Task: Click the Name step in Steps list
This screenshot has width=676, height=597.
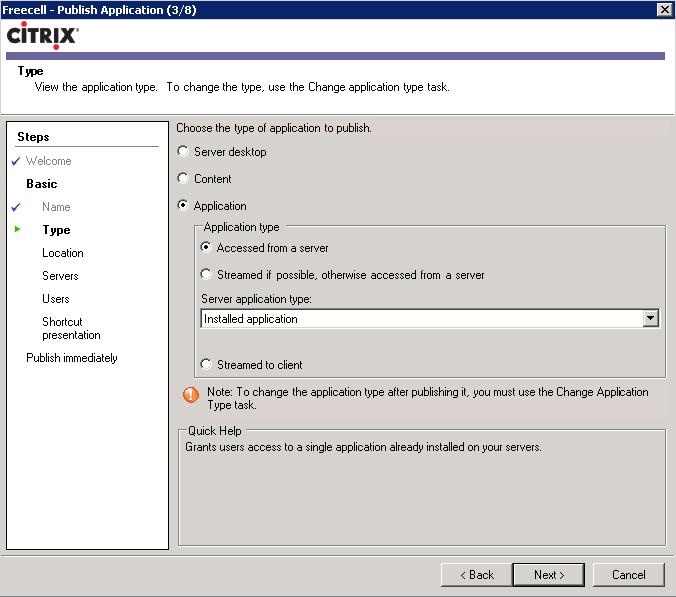Action: [x=56, y=207]
